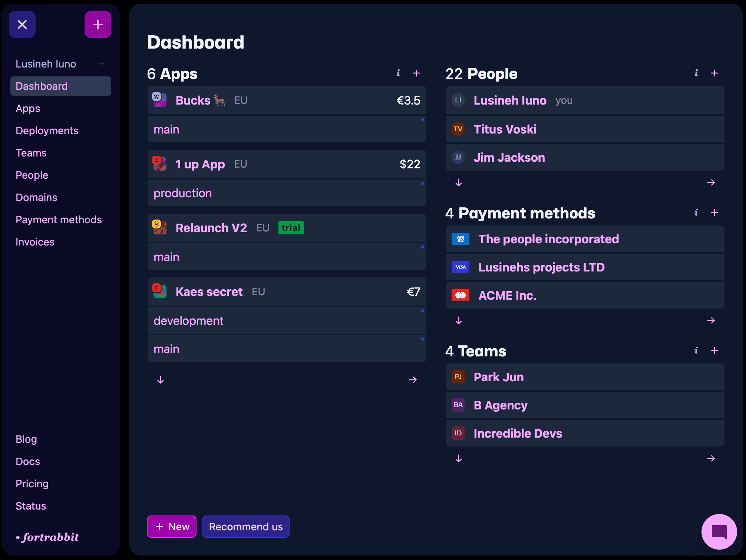Add a team with Teams plus icon

pyautogui.click(x=714, y=350)
